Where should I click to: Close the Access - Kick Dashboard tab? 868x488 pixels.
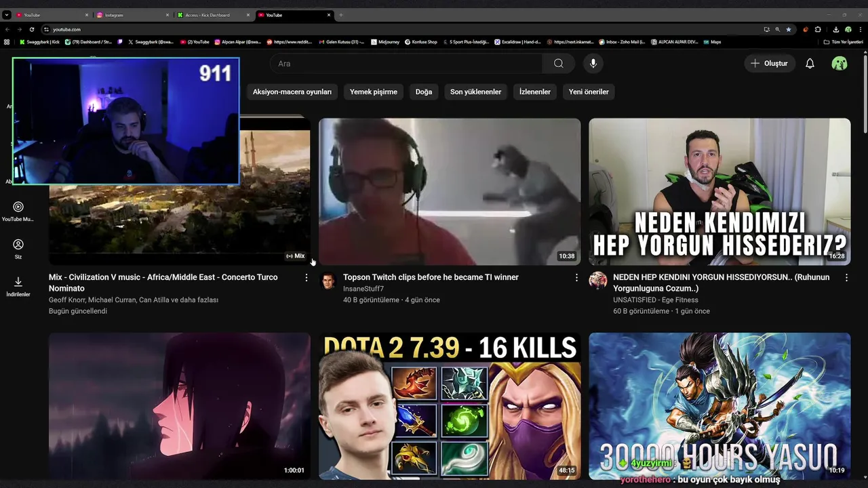click(x=248, y=15)
